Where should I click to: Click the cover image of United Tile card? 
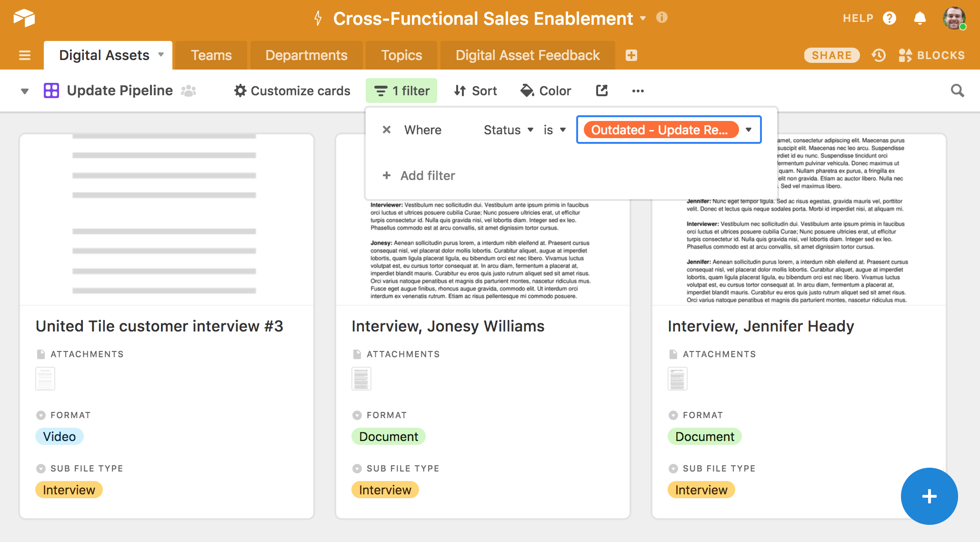[x=167, y=220]
